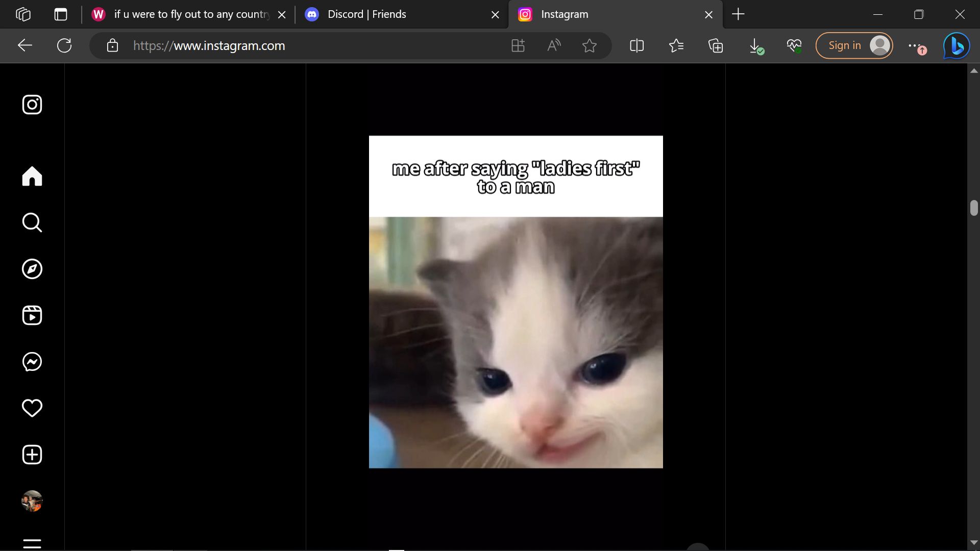Image resolution: width=980 pixels, height=551 pixels.
Task: Click the page vertical scrollbar thumb
Action: 974,208
